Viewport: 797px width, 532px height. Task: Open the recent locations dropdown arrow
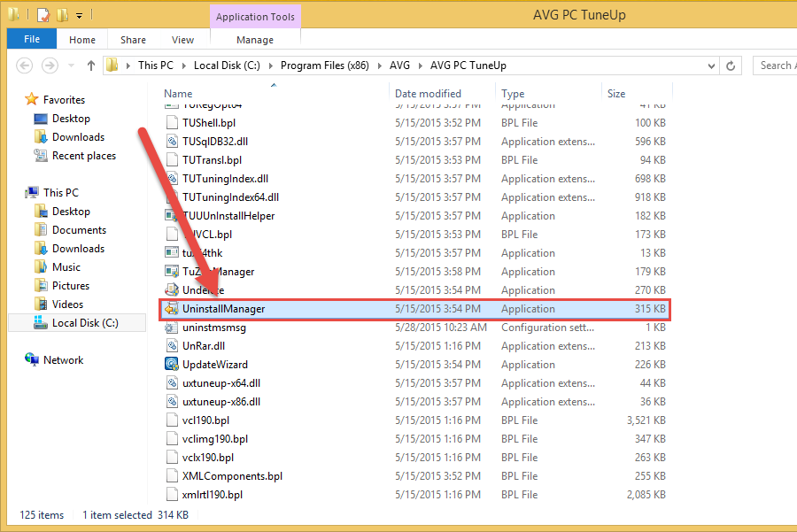71,66
